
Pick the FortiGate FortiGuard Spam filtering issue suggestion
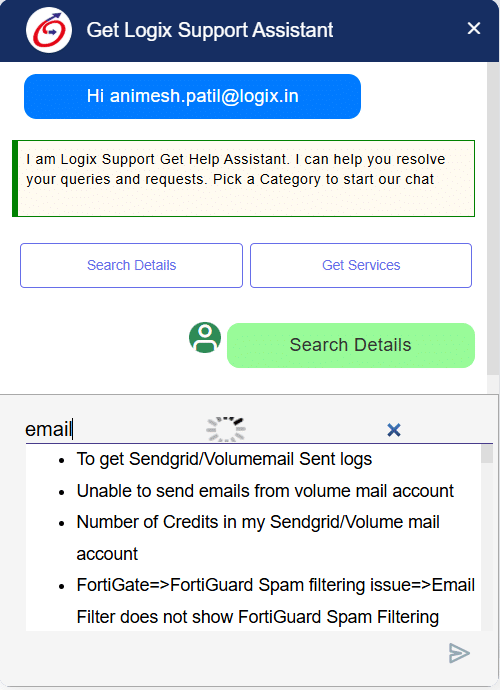click(276, 601)
